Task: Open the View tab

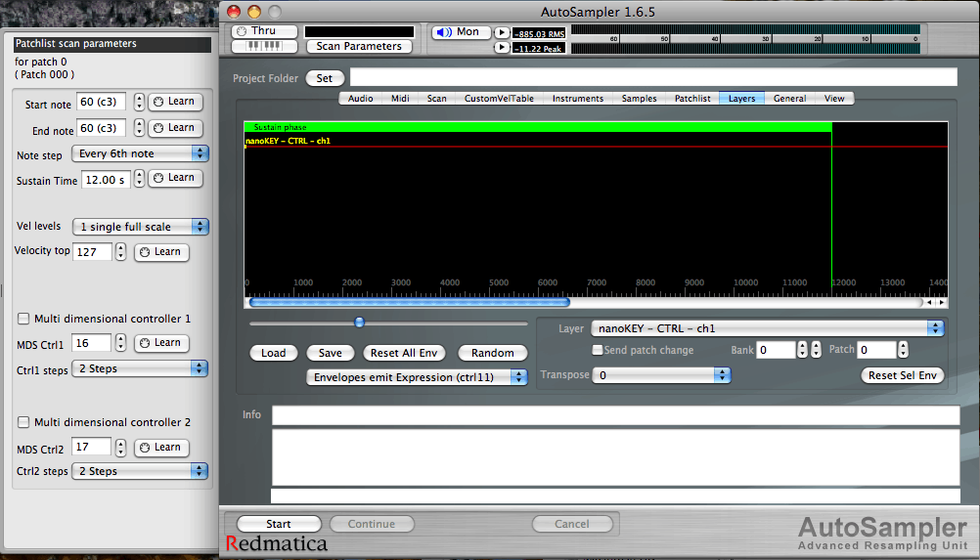Action: point(834,99)
